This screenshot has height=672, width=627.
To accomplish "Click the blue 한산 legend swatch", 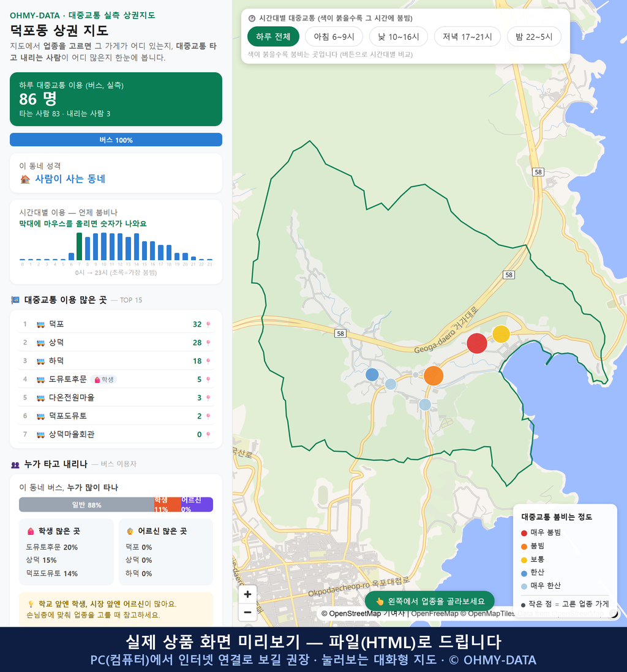I will tap(524, 573).
